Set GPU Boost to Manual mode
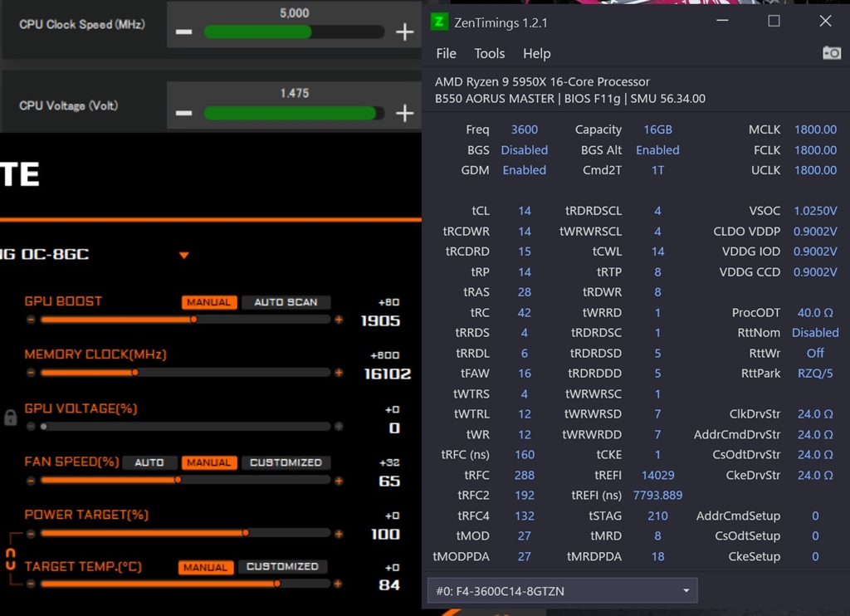 click(x=209, y=302)
